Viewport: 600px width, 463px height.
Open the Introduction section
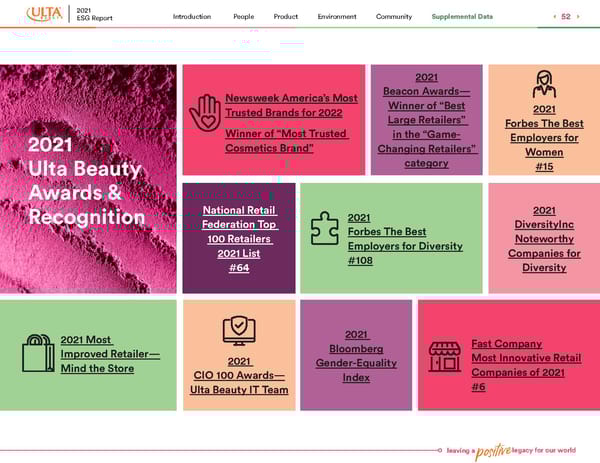192,17
